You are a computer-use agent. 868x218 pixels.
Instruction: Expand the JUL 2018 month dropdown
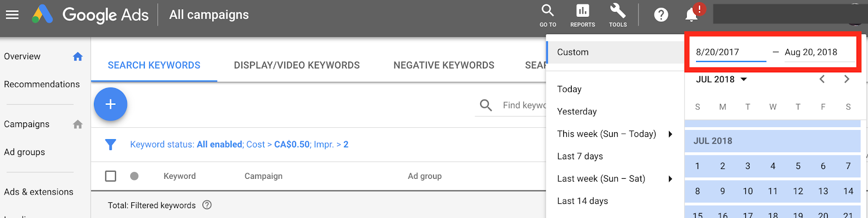[744, 79]
